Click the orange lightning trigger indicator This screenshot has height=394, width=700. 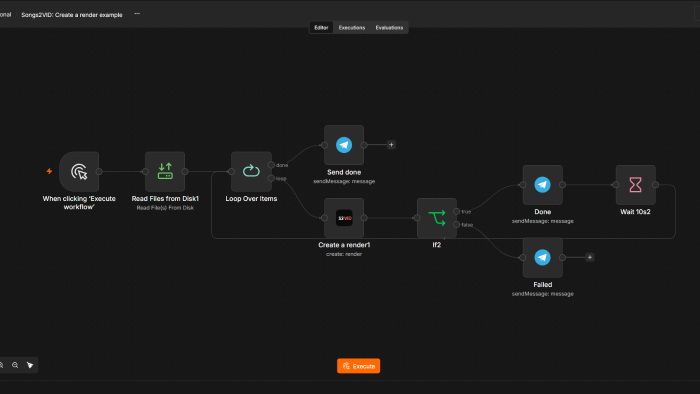click(x=49, y=171)
